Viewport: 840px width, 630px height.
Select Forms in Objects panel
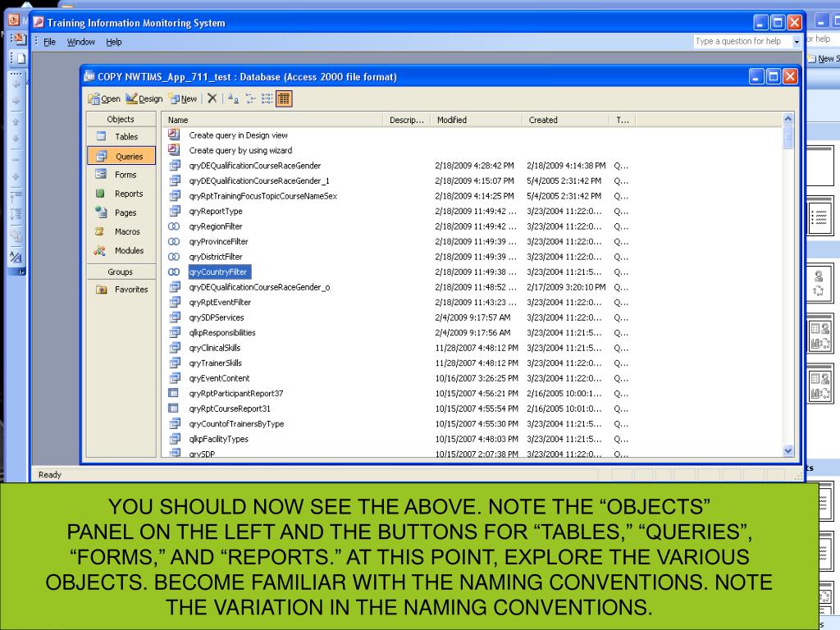[121, 175]
